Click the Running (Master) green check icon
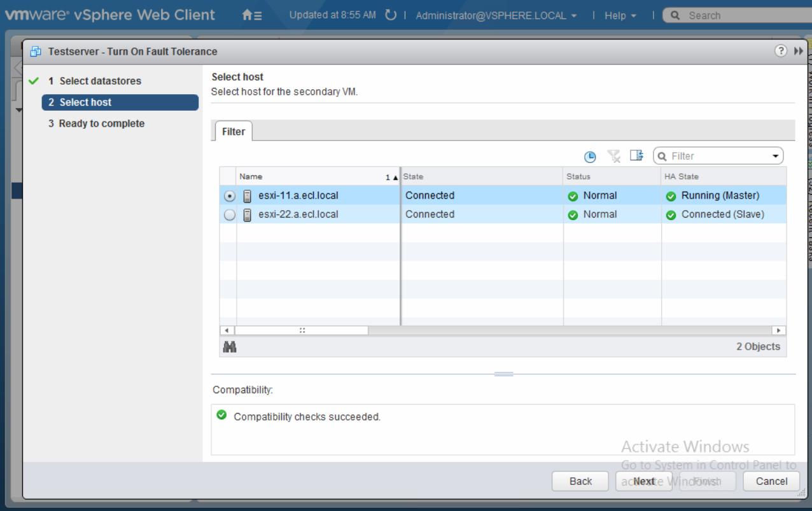 pyautogui.click(x=671, y=196)
